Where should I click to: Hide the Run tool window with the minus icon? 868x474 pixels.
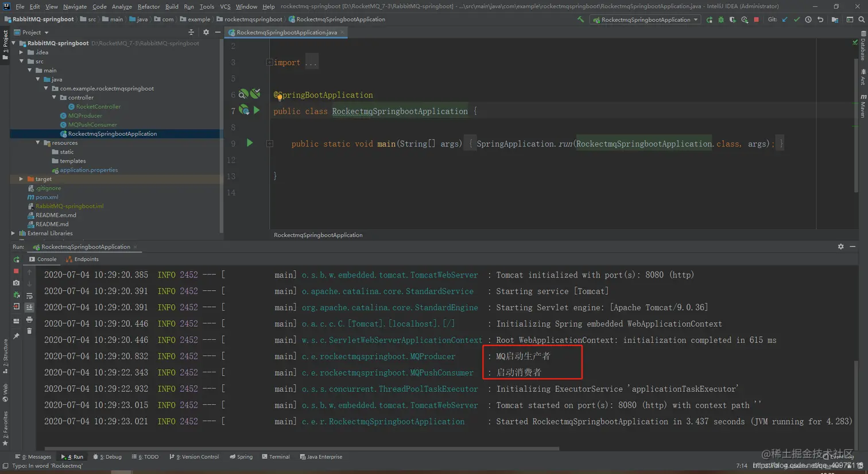click(852, 246)
